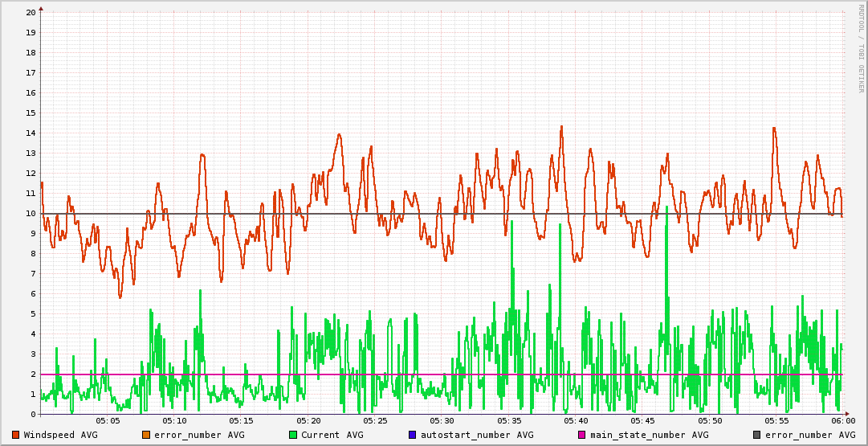Click the 05:05 time axis label

point(108,420)
